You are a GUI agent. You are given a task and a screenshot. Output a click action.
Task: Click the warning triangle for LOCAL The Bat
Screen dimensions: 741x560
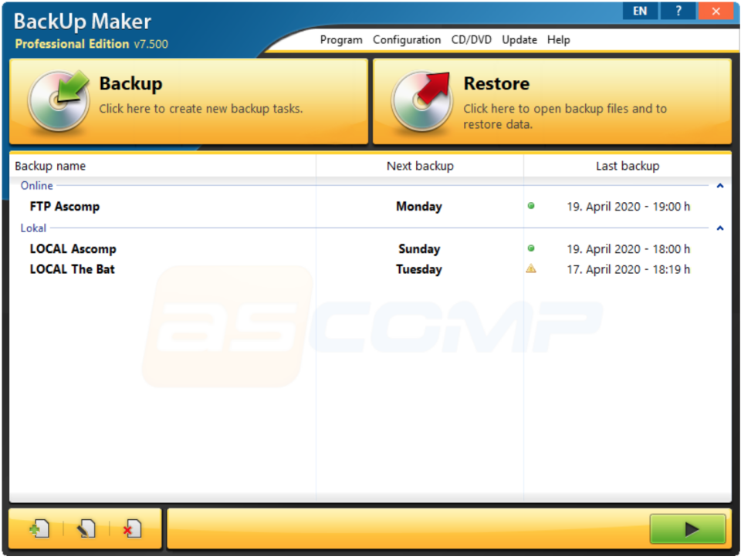click(532, 269)
